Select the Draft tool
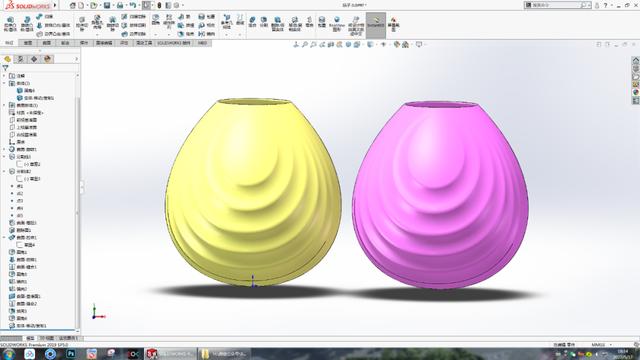This screenshot has height=360, width=640. point(186,25)
